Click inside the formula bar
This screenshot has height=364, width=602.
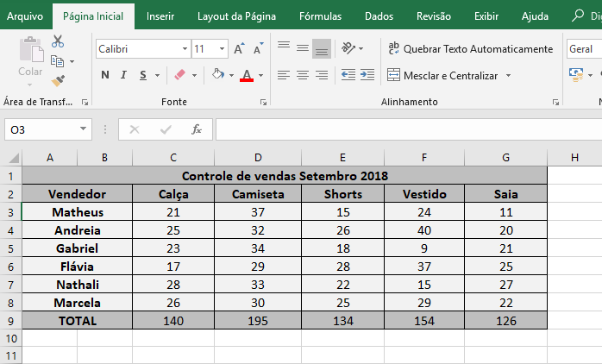pyautogui.click(x=409, y=129)
